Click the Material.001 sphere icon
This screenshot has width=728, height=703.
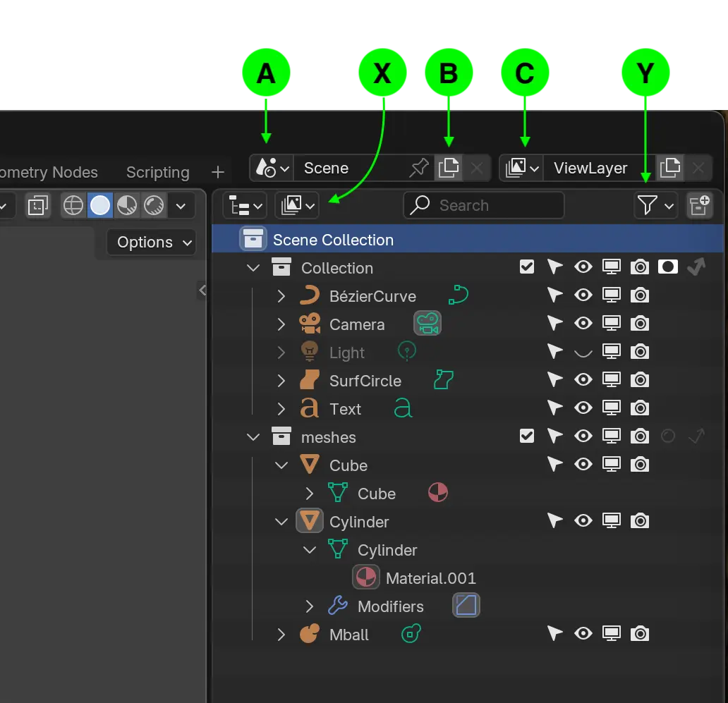[366, 578]
